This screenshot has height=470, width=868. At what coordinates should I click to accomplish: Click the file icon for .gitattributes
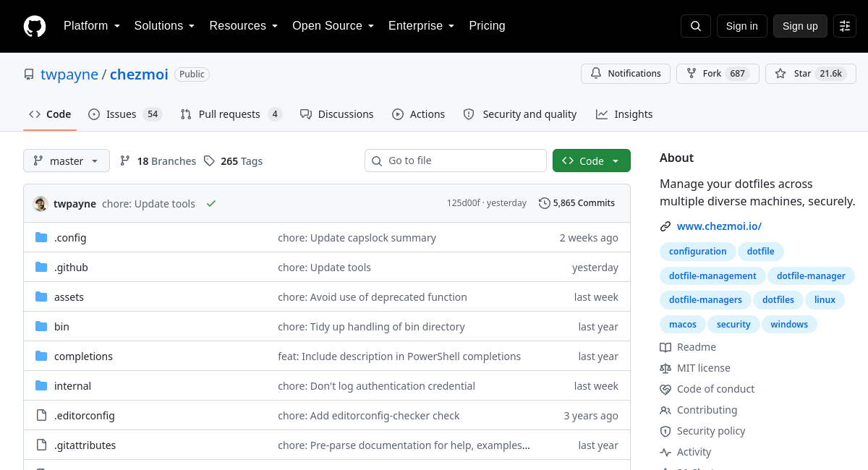coord(41,445)
